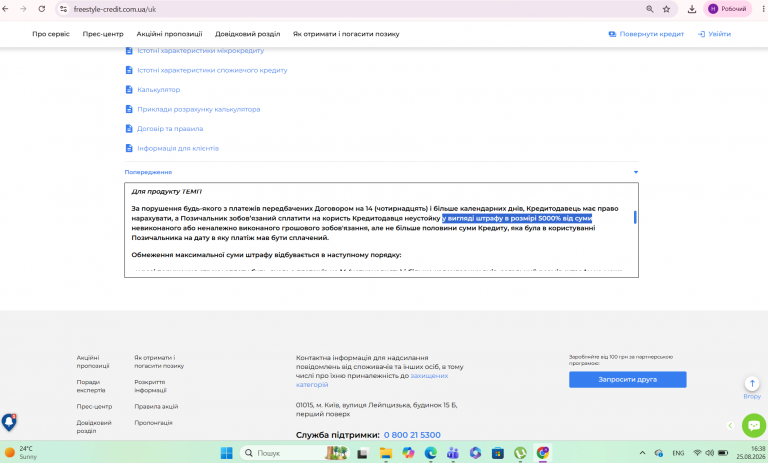The height and width of the screenshot is (463, 768).
Task: Show hidden system tray icons chevron
Action: pyautogui.click(x=642, y=453)
